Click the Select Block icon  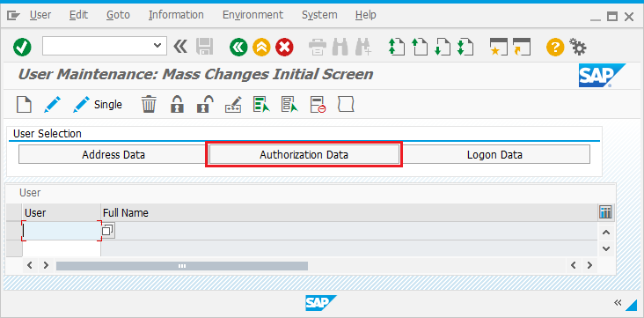pos(289,105)
